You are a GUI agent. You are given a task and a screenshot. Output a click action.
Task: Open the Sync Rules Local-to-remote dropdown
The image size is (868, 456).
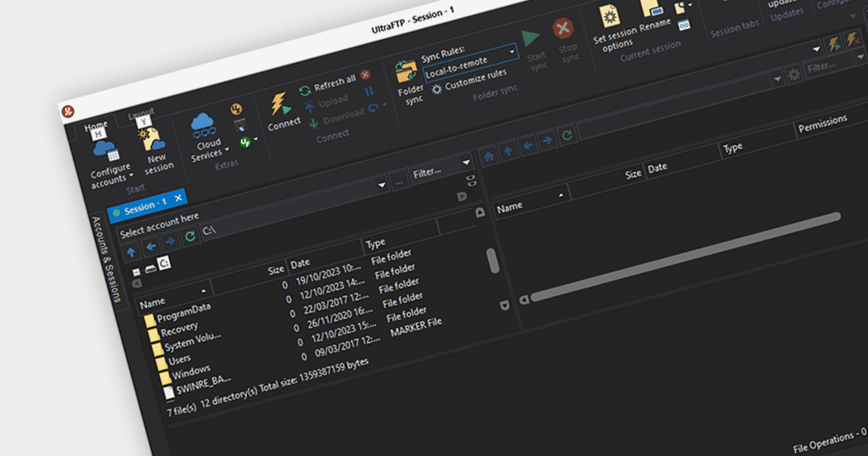tap(471, 64)
